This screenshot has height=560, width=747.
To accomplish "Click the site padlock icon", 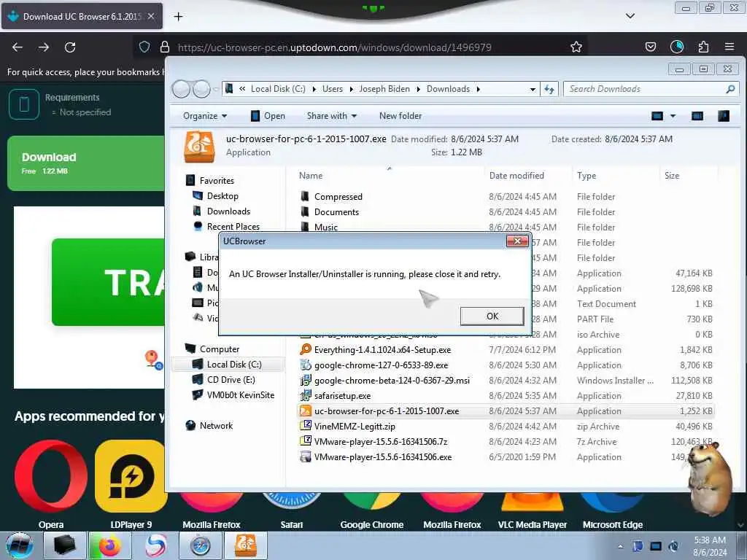I will [165, 47].
